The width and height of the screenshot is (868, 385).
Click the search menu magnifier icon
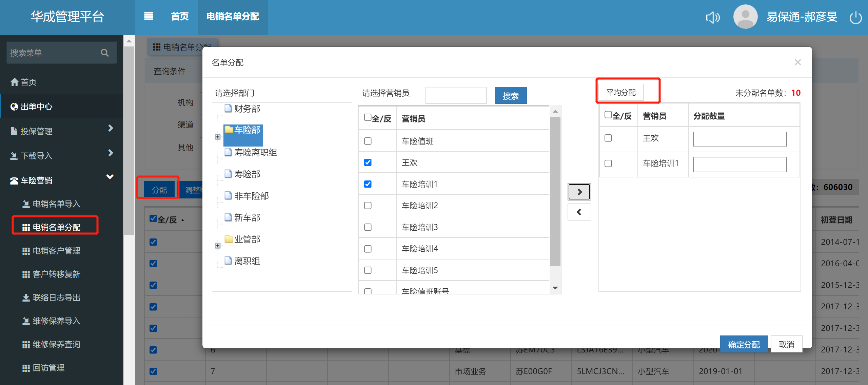pyautogui.click(x=105, y=53)
